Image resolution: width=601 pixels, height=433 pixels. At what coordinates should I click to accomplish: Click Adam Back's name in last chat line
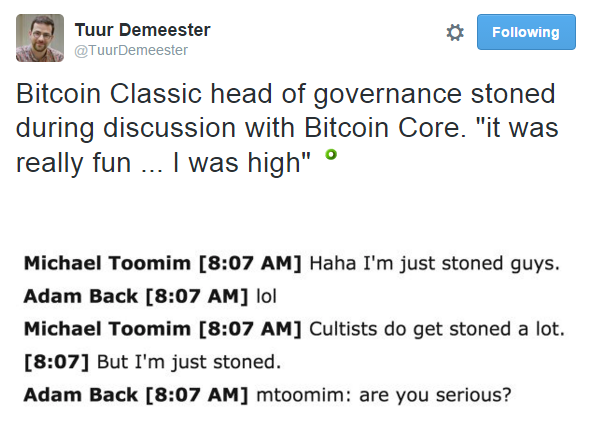coord(80,395)
